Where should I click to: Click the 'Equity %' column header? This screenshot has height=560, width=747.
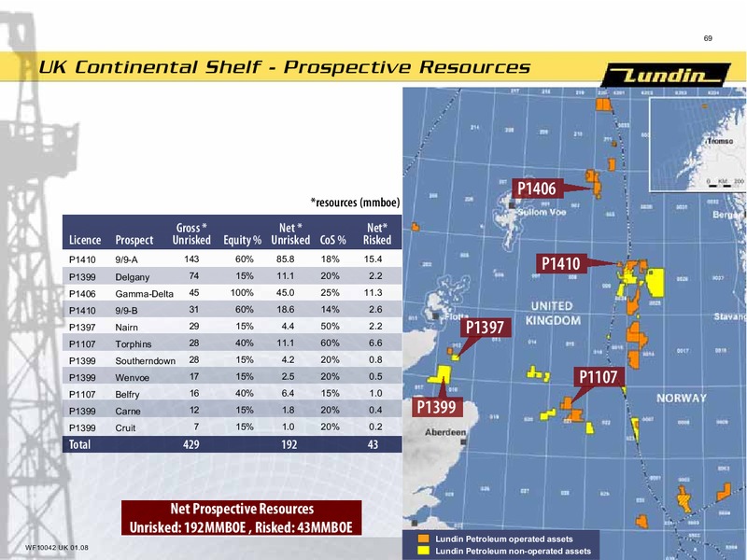coord(243,240)
